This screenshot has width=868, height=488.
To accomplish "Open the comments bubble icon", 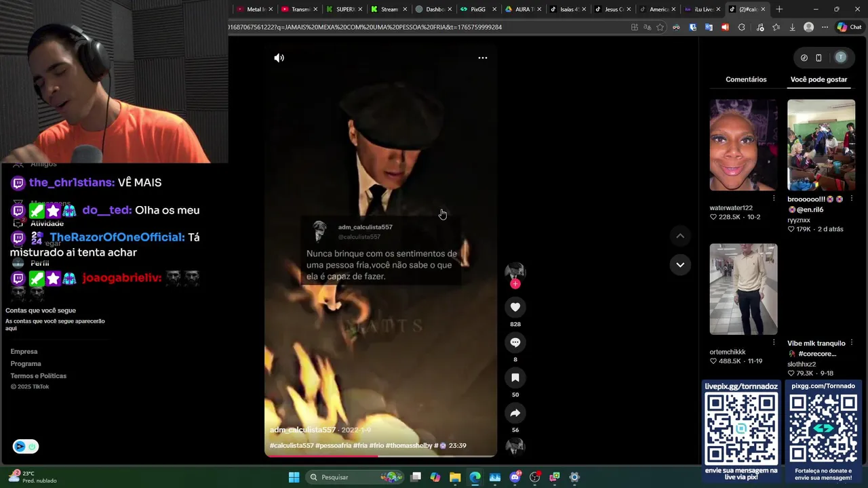I will click(515, 342).
